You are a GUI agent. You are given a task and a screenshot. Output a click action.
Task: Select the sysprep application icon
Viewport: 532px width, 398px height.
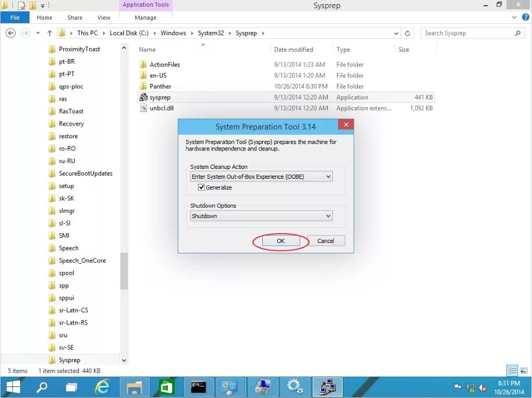pyautogui.click(x=143, y=97)
